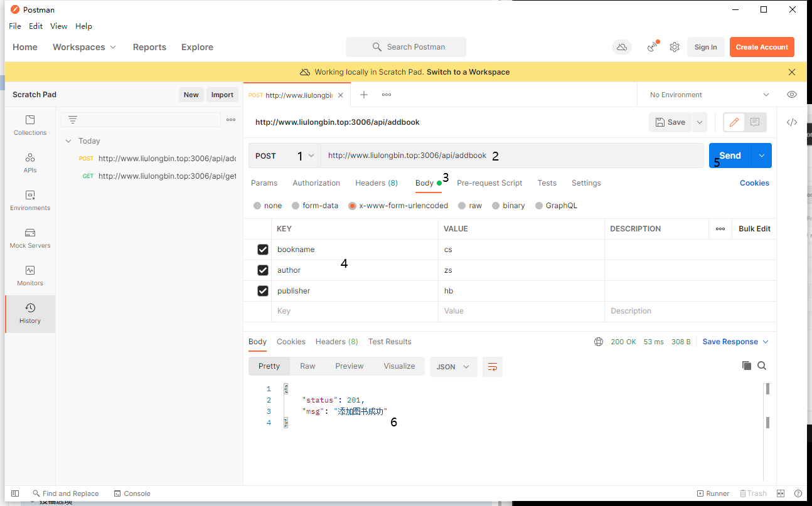This screenshot has width=812, height=506.
Task: Search within the response body
Action: (x=762, y=366)
